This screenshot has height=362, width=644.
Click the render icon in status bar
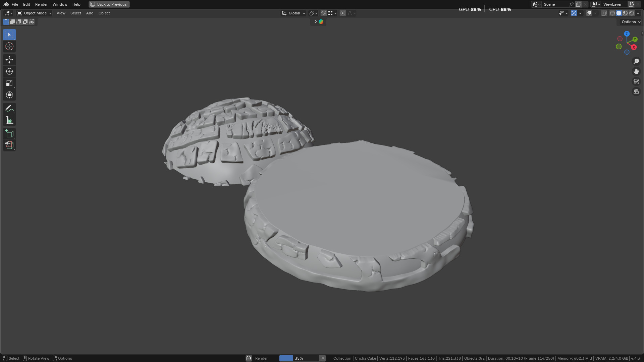point(249,358)
